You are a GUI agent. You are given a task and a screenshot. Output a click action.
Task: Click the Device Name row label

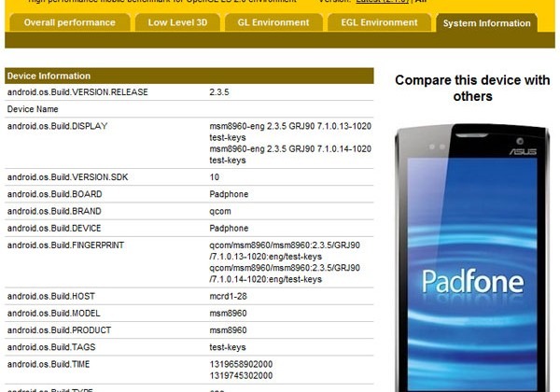[x=33, y=109]
